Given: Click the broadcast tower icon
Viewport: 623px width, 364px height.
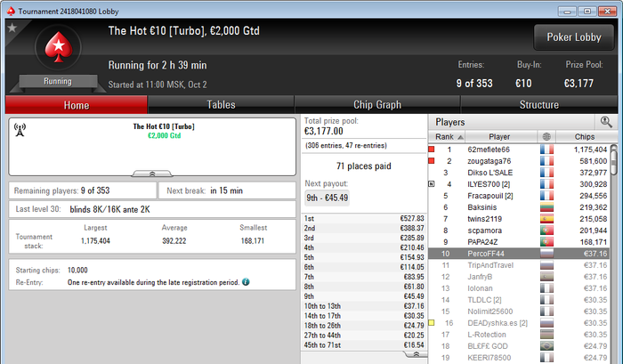Looking at the screenshot, I should 20,130.
